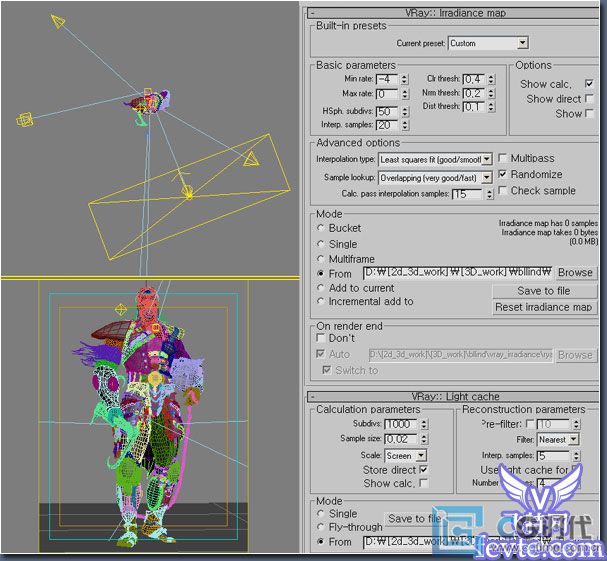Click Reset irradiance map button
This screenshot has width=607, height=561.
(544, 307)
